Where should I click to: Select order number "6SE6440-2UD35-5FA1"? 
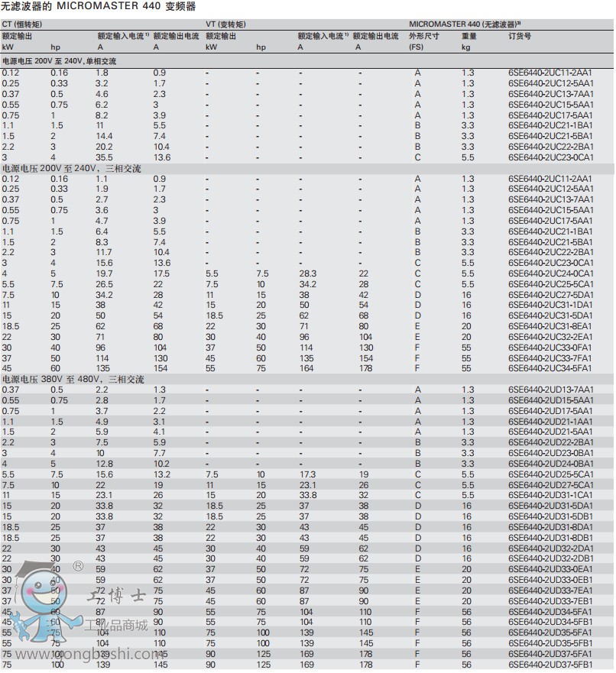(550, 633)
